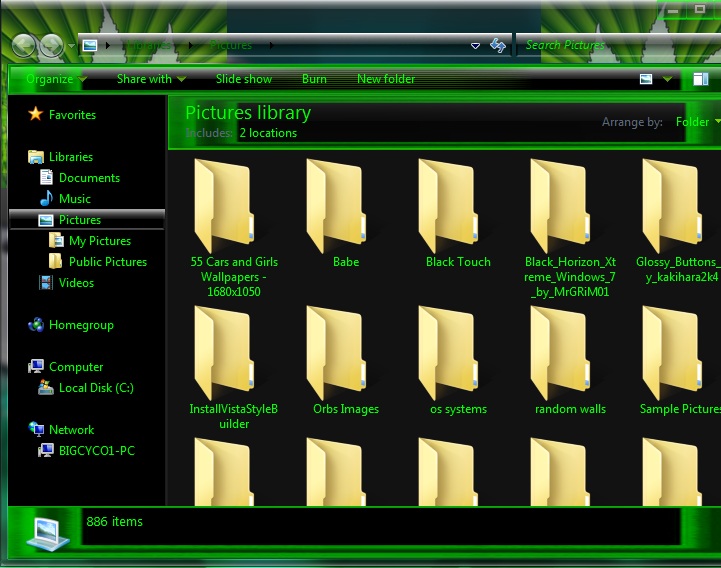Select the Music library
Image resolution: width=721 pixels, height=568 pixels.
coord(74,199)
